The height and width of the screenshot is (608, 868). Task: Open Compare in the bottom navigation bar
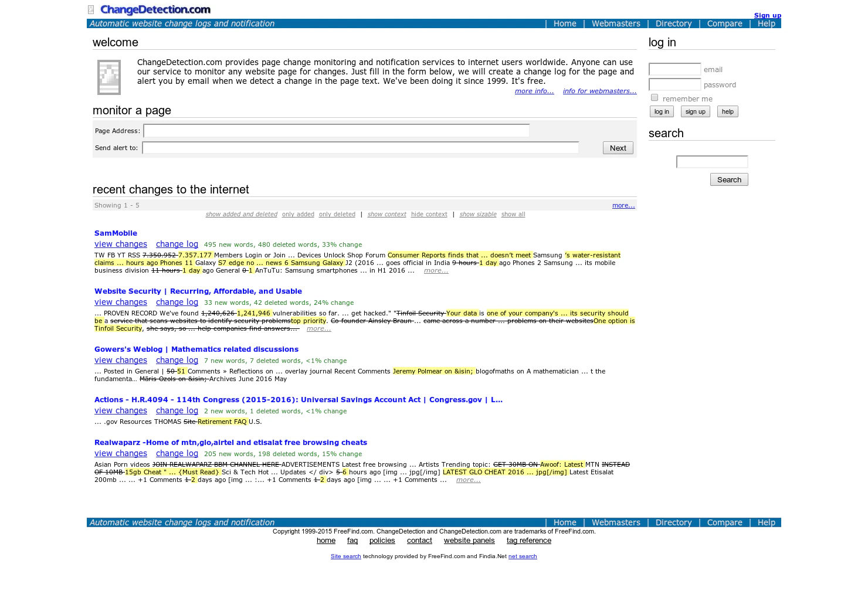[724, 522]
